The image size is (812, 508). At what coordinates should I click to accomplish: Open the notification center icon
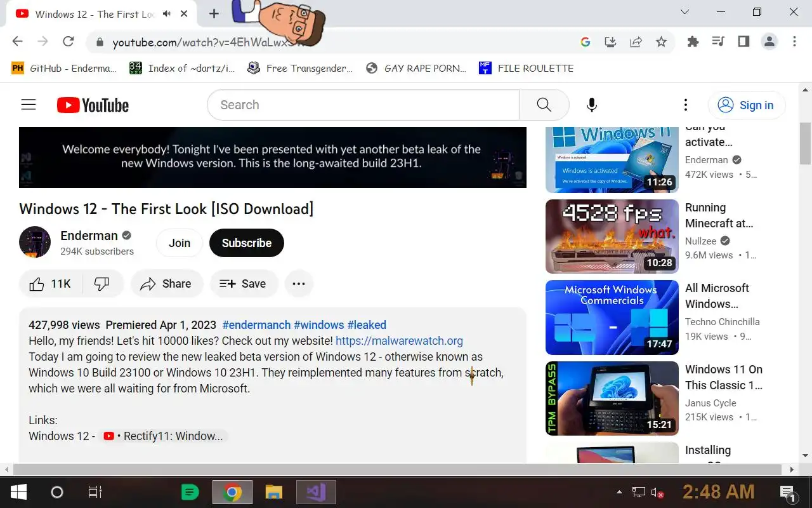[x=788, y=493]
